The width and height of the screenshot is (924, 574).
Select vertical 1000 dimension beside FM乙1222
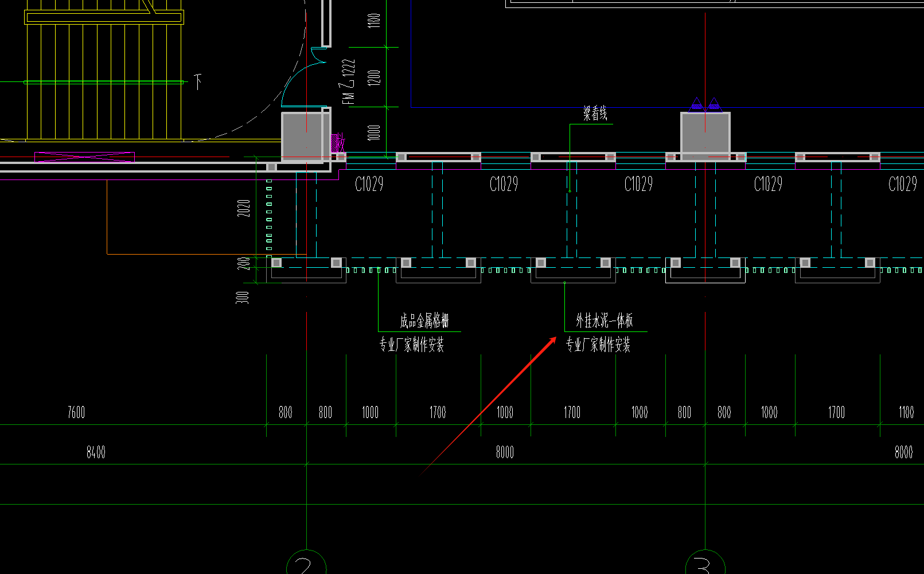pos(374,132)
